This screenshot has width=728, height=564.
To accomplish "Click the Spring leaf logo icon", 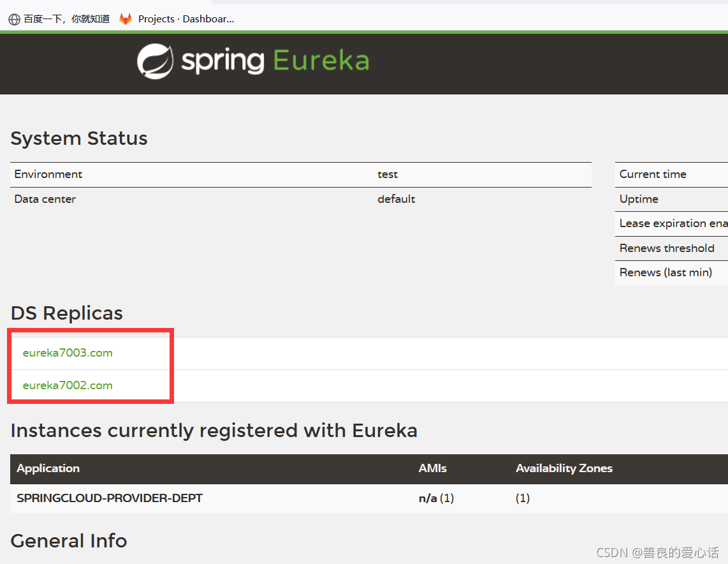I will point(155,61).
